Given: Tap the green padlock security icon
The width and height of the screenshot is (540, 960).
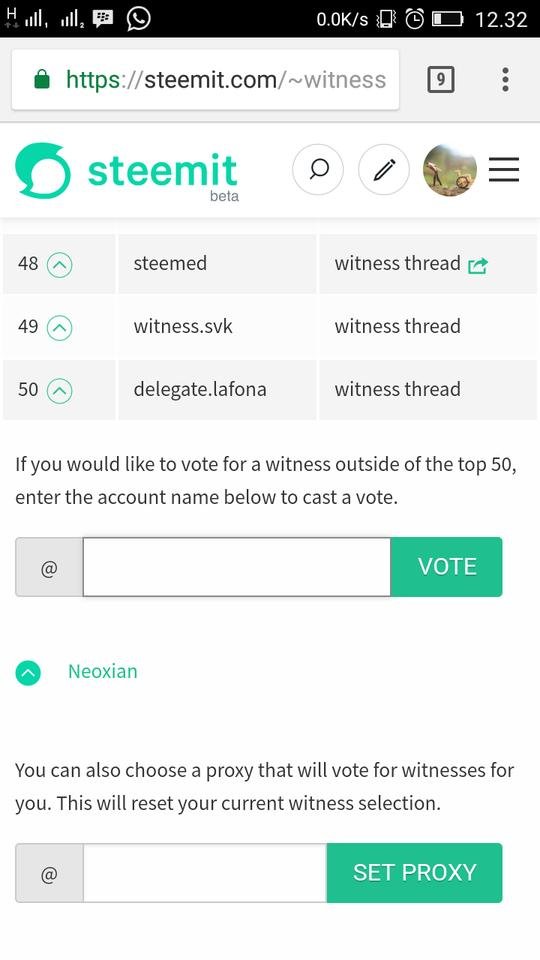Looking at the screenshot, I should (42, 79).
